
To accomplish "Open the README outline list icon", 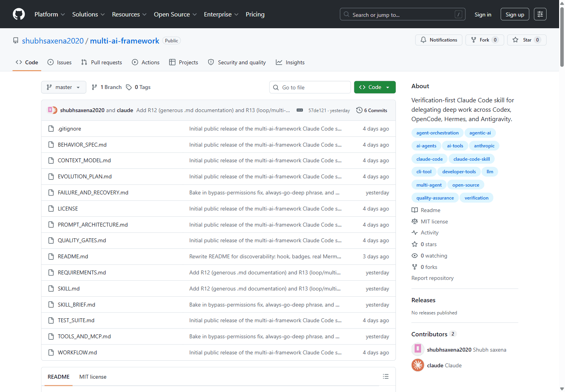I will (386, 376).
